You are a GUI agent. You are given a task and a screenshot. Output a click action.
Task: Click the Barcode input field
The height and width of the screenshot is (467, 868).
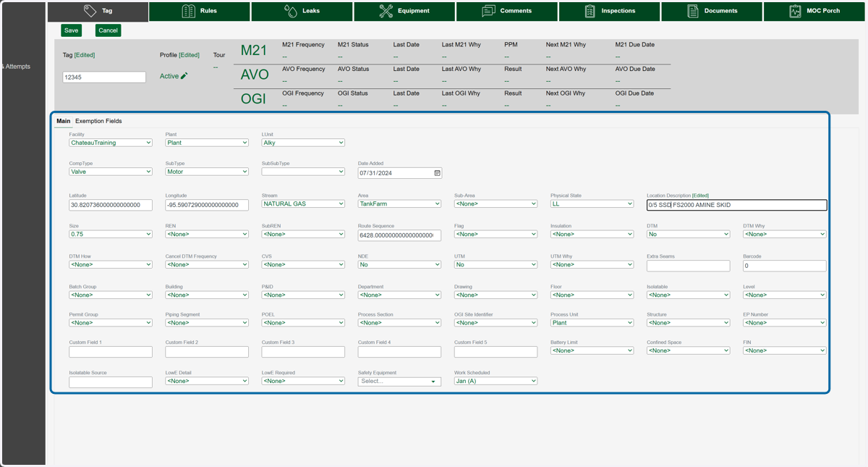click(784, 266)
